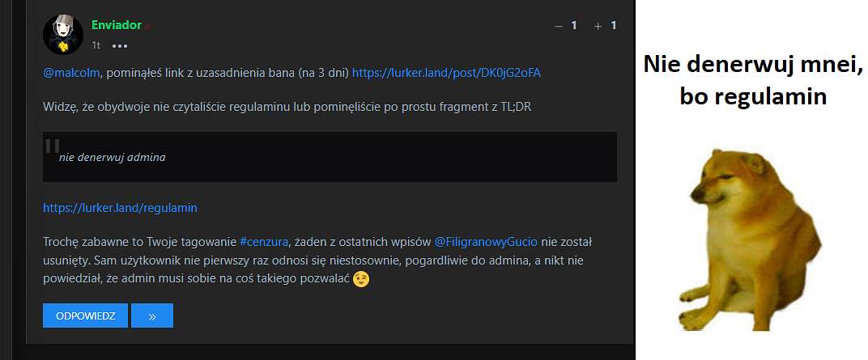Follow the lurker.land/post/DK0jG2oFA link

446,73
